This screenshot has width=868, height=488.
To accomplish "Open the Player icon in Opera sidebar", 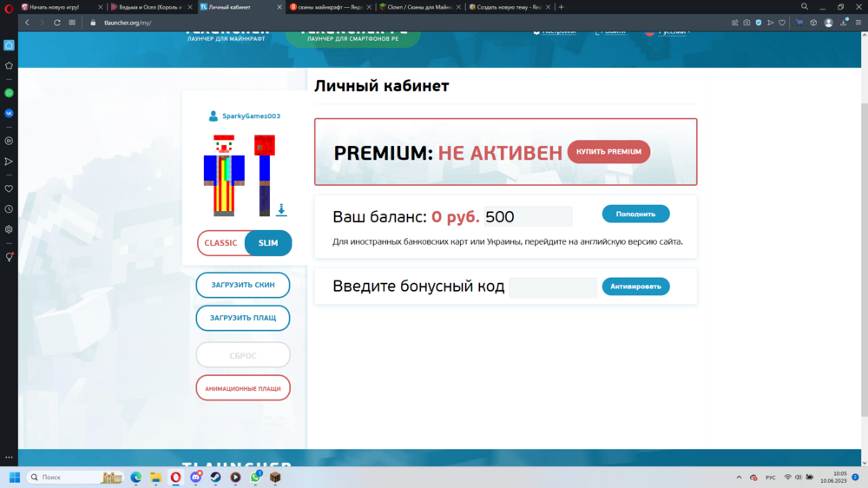I will (9, 141).
